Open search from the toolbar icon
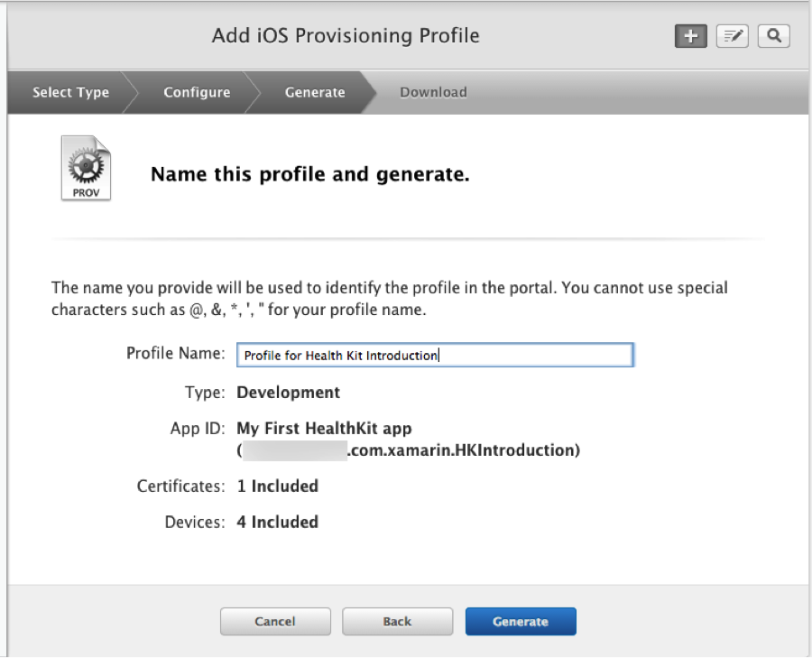The image size is (812, 658). pos(773,36)
